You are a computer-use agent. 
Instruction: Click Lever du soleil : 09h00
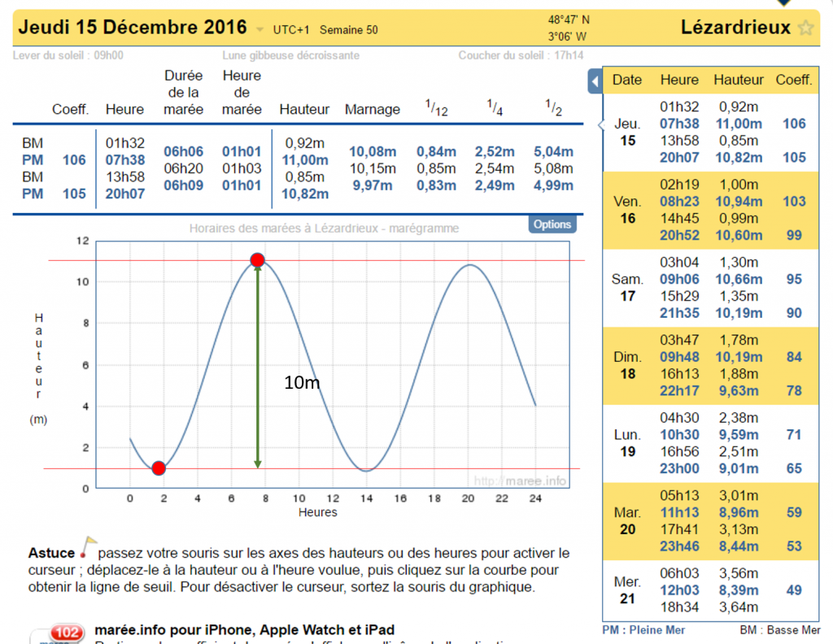coord(68,55)
